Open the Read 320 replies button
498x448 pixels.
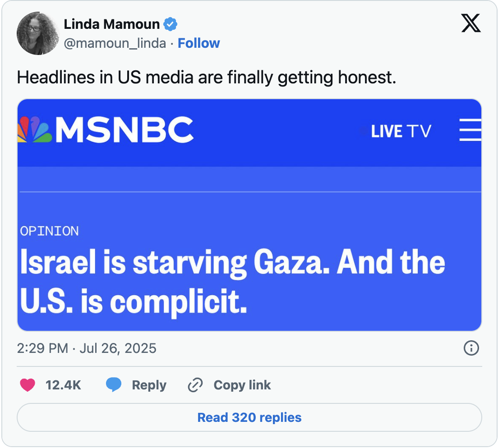249,417
